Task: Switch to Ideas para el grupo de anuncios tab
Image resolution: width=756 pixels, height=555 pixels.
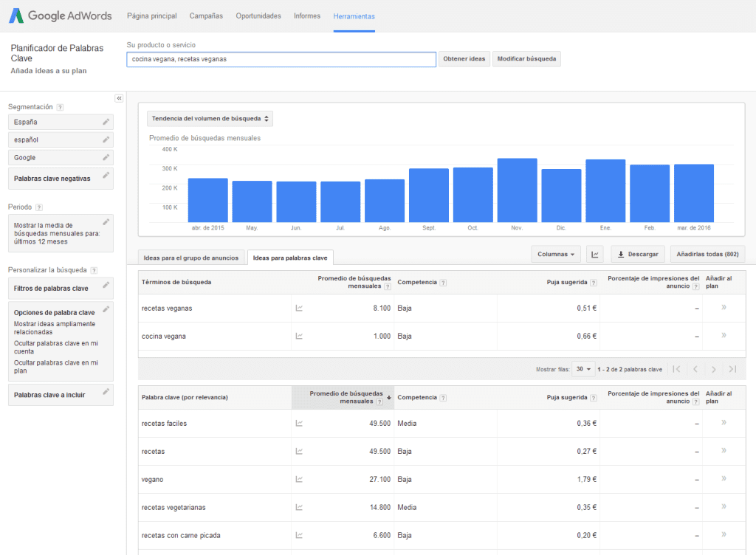Action: pos(191,258)
